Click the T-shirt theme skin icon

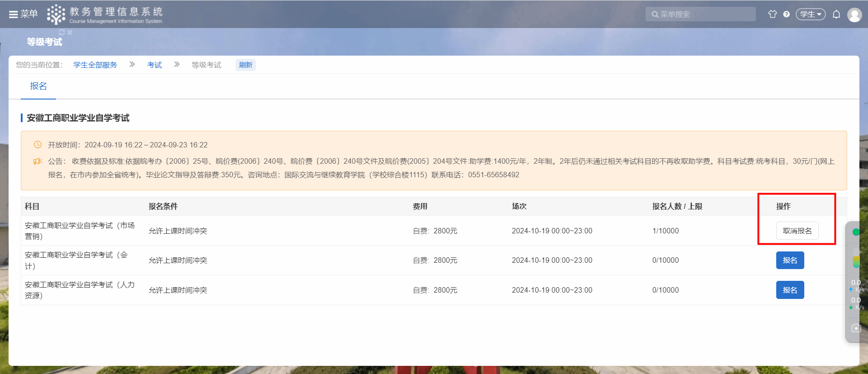click(772, 14)
